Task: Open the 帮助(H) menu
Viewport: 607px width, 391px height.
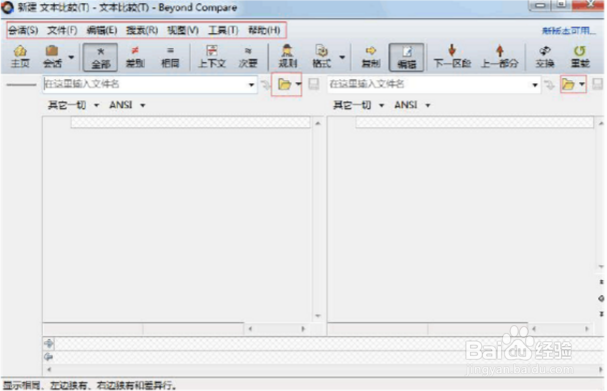Action: click(x=264, y=30)
